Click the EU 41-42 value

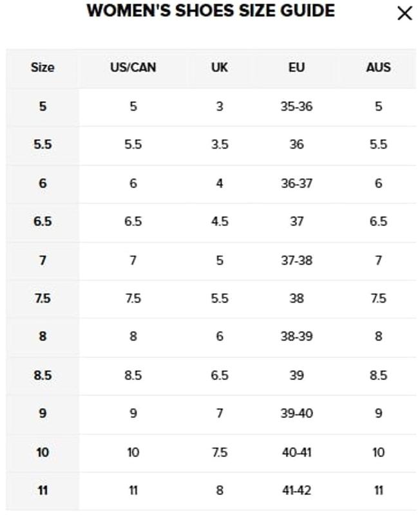[296, 491]
